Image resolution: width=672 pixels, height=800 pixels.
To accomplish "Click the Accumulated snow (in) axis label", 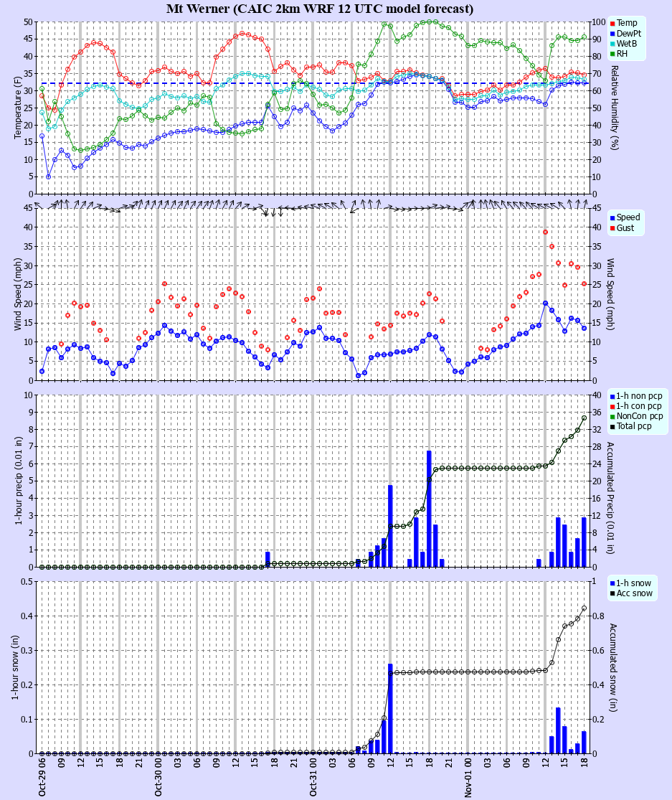I will click(x=613, y=667).
